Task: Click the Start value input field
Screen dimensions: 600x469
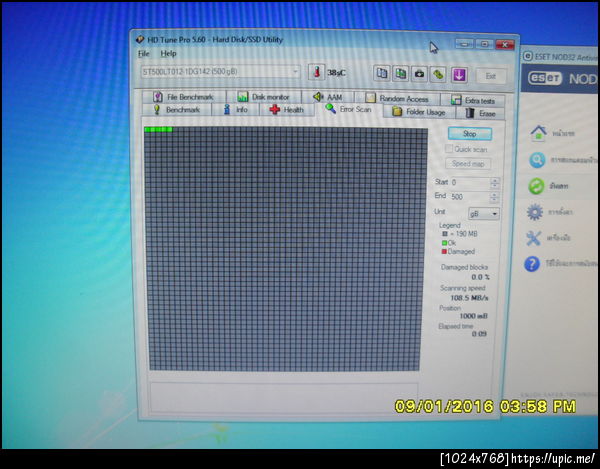Action: pyautogui.click(x=470, y=183)
